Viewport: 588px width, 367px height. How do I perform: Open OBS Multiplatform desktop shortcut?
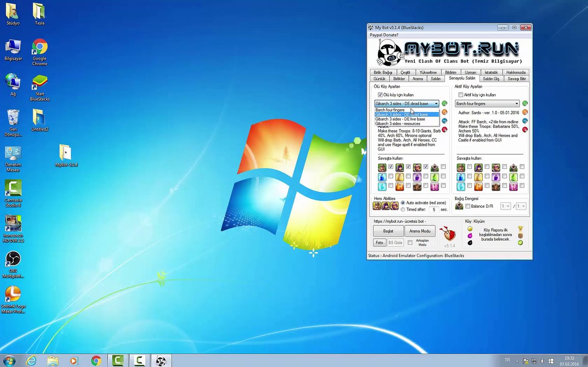(x=13, y=265)
